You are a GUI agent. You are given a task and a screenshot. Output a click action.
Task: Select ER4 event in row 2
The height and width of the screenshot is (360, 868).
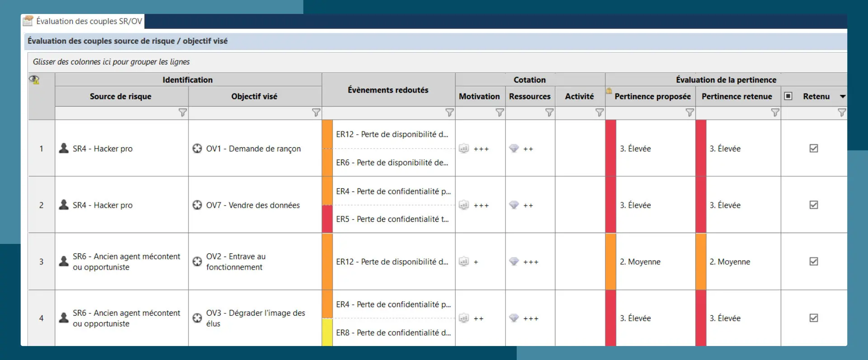[x=393, y=191]
